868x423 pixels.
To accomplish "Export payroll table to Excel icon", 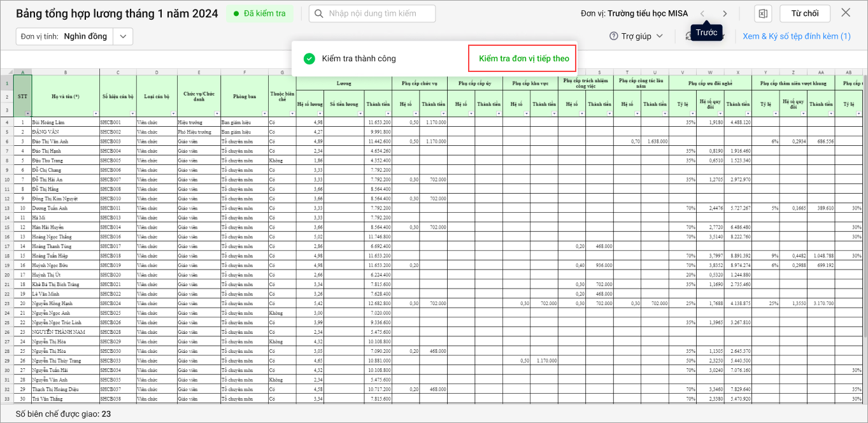I will 763,13.
